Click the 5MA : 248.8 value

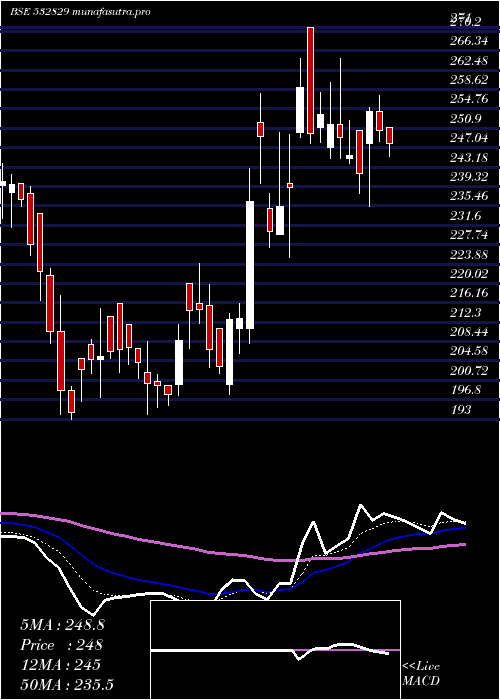(62, 625)
